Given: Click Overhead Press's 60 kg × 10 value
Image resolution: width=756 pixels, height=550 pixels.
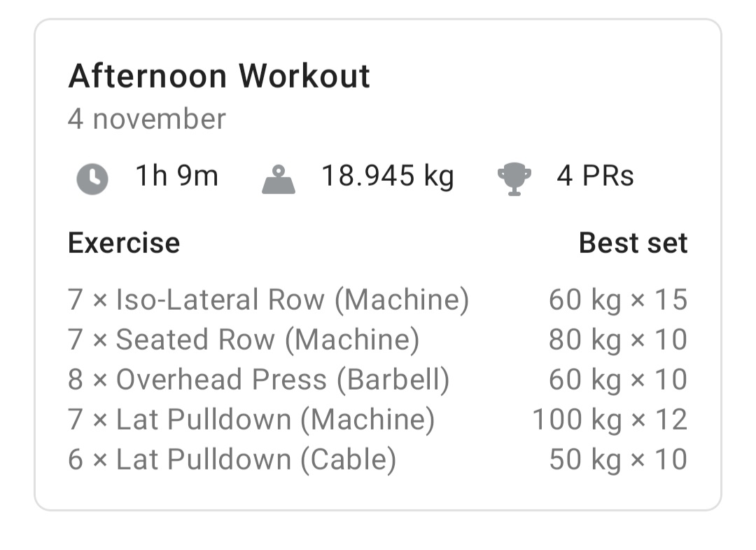Looking at the screenshot, I should (x=617, y=380).
